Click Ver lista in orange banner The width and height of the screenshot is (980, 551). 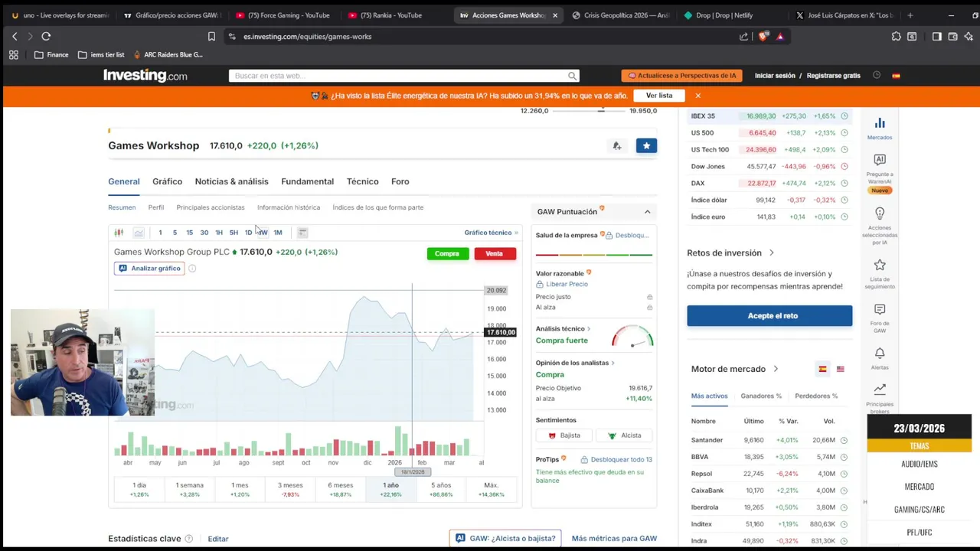pos(659,96)
